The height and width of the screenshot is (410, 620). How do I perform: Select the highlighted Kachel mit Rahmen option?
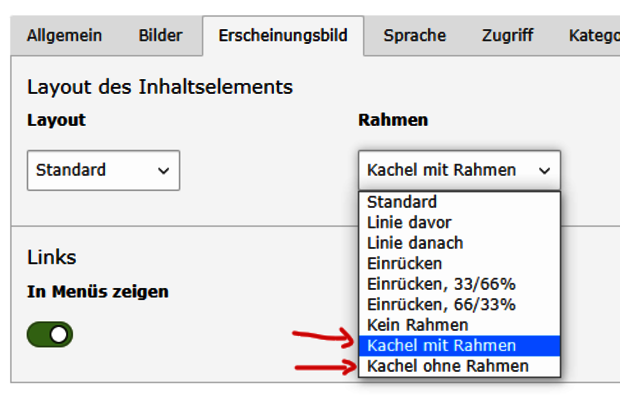pyautogui.click(x=442, y=346)
